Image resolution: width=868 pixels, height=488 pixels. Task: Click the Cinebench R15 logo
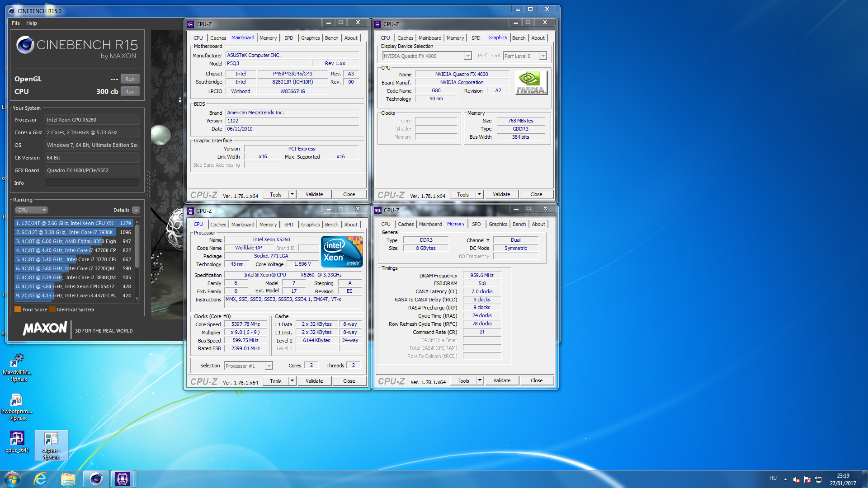(x=77, y=47)
